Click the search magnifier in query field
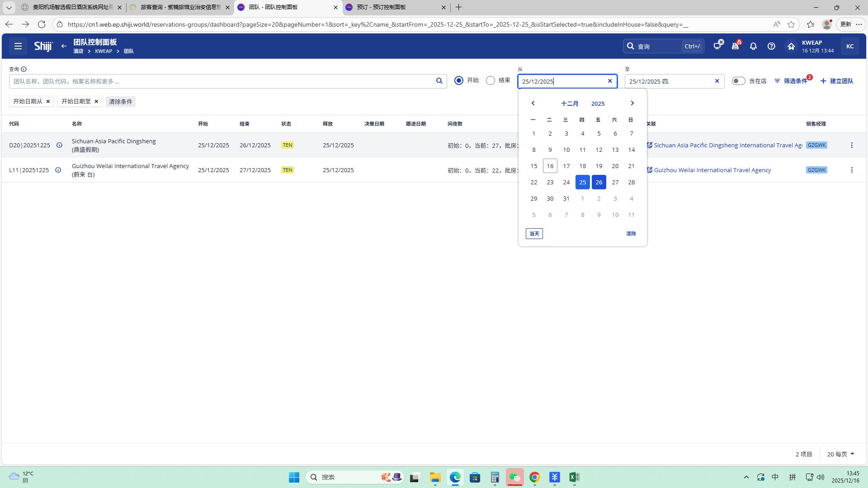 [439, 81]
